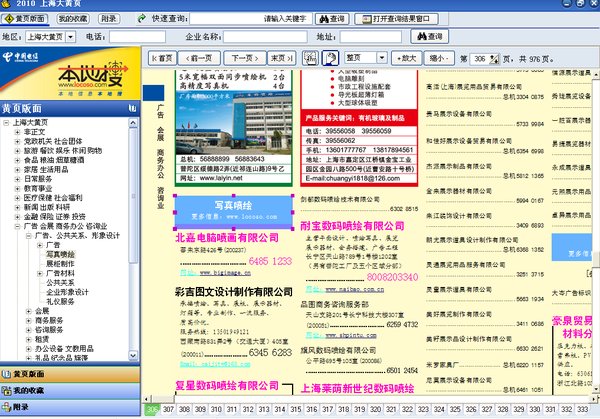Open www.laiyin.net website listing
Screen dimensions: 600x419
point(221,178)
